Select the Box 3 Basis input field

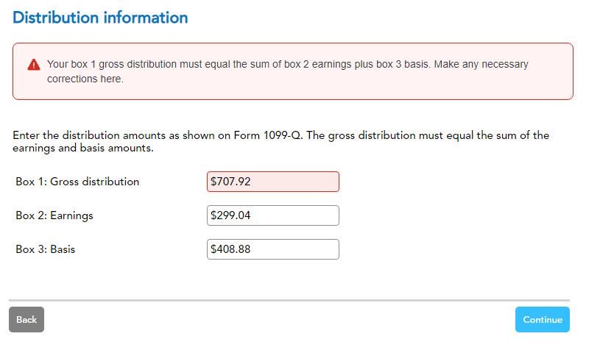click(273, 249)
